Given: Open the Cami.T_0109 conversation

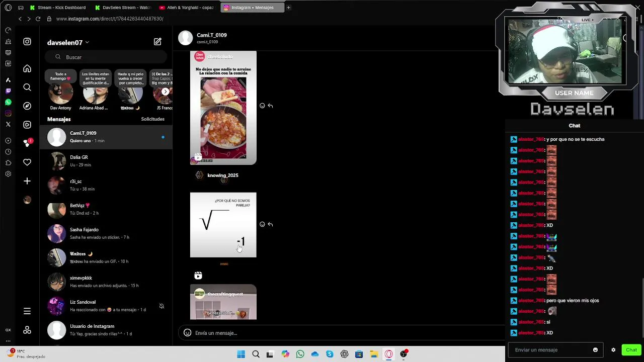Looking at the screenshot, I should pyautogui.click(x=106, y=137).
